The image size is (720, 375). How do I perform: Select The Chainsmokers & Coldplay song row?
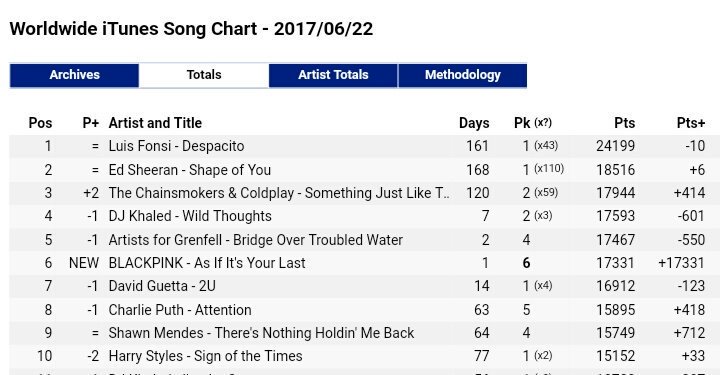365,193
